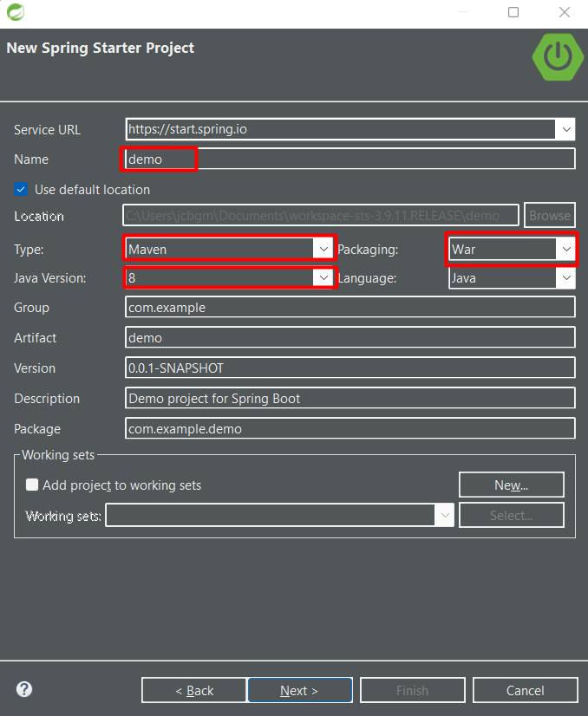Click the Service URL text field

click(341, 129)
